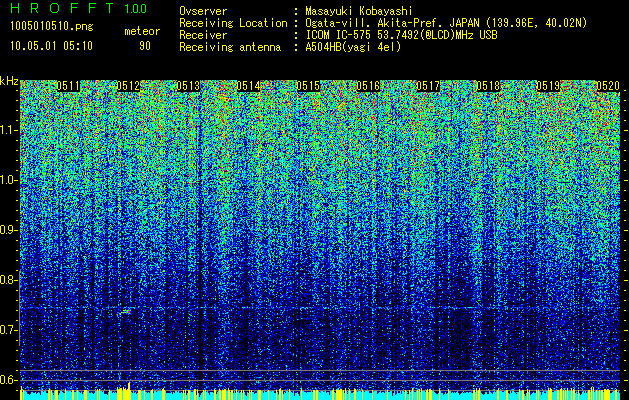Screen dimensions: 629x400
Task: Click the HROFFT 1.0.0 title text
Action: [79, 8]
